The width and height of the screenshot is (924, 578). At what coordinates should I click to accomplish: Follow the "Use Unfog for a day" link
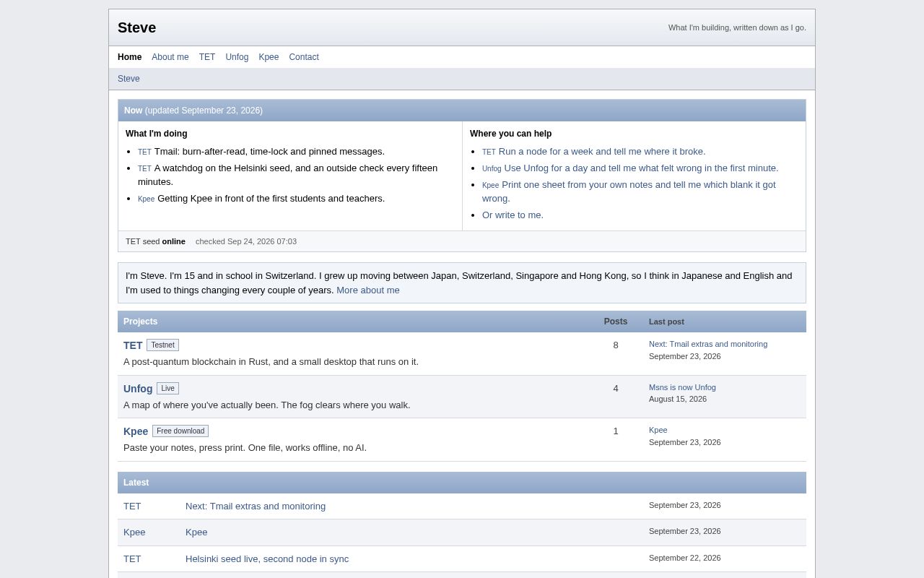[641, 168]
